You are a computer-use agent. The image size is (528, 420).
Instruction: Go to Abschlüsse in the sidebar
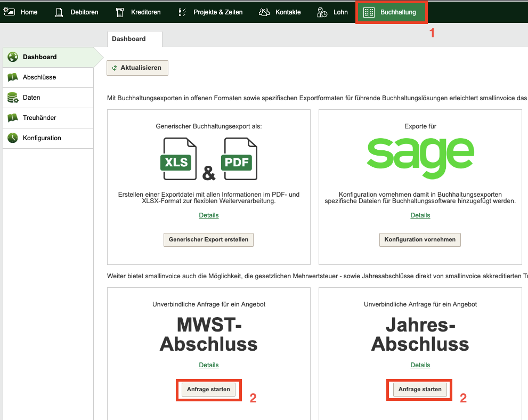[48, 77]
